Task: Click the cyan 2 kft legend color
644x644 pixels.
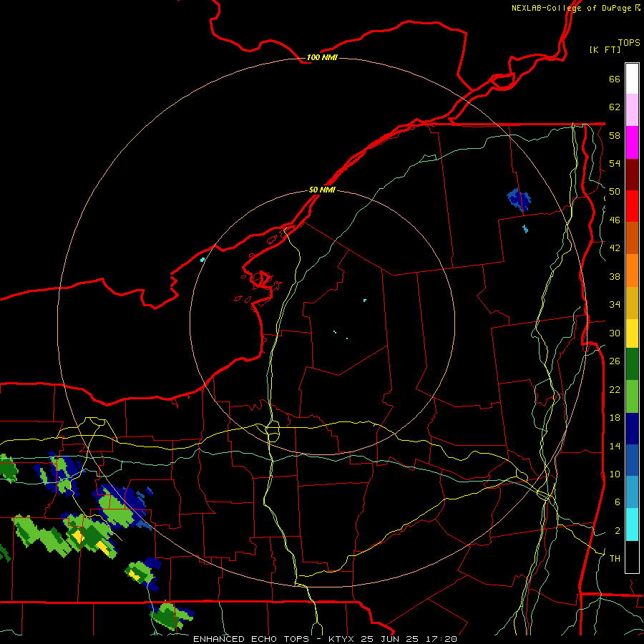Action: [632, 524]
